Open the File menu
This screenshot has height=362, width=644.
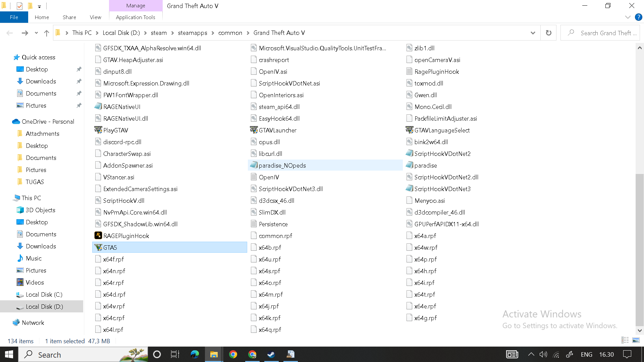point(14,17)
